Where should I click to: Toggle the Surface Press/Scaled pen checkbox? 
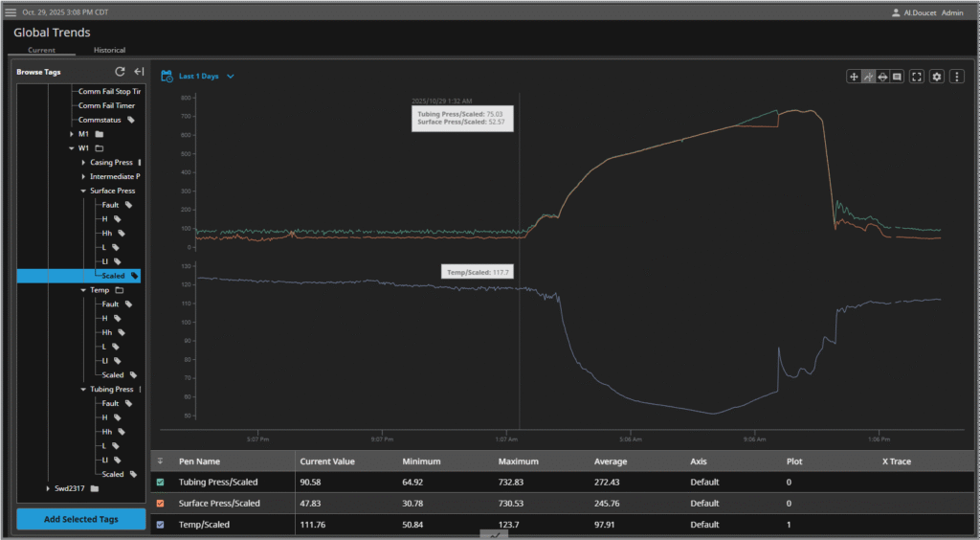[160, 503]
